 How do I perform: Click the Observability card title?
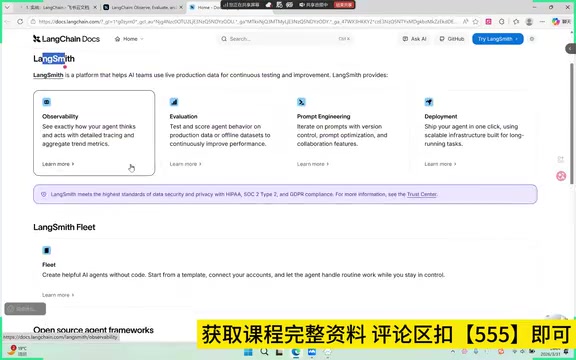tap(60, 116)
